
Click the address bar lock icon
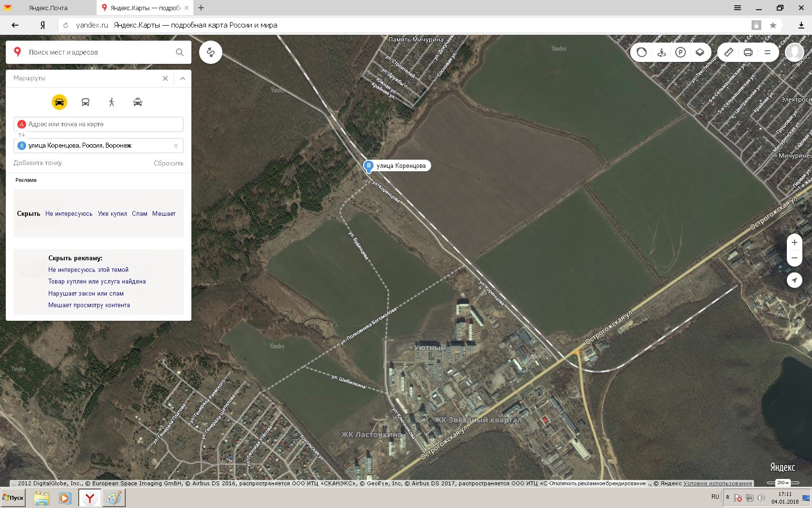pyautogui.click(x=756, y=25)
